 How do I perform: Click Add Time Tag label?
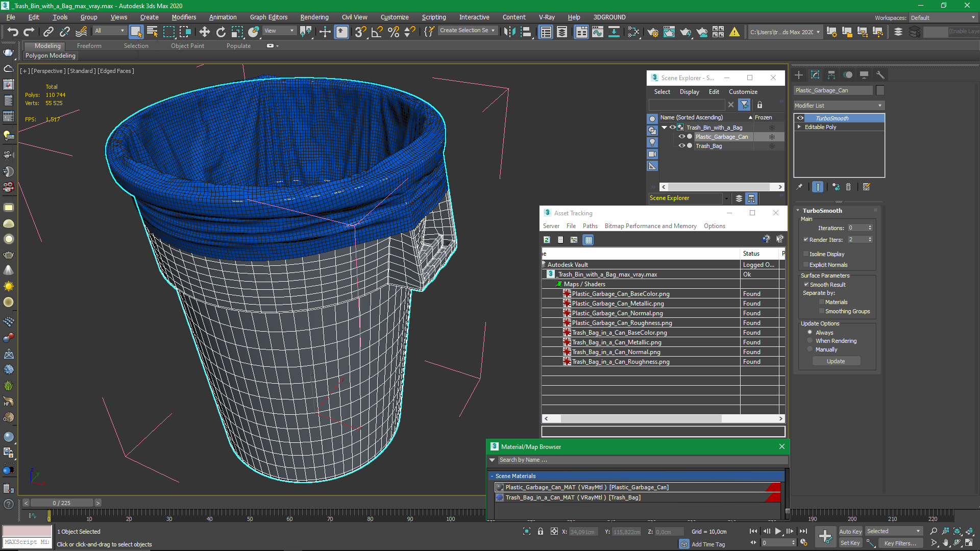coord(708,544)
